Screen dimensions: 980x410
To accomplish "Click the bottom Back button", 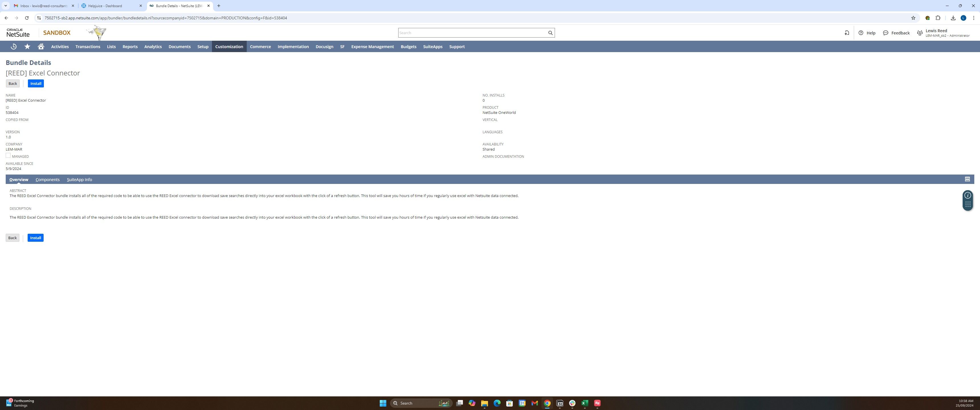I will pos(13,238).
